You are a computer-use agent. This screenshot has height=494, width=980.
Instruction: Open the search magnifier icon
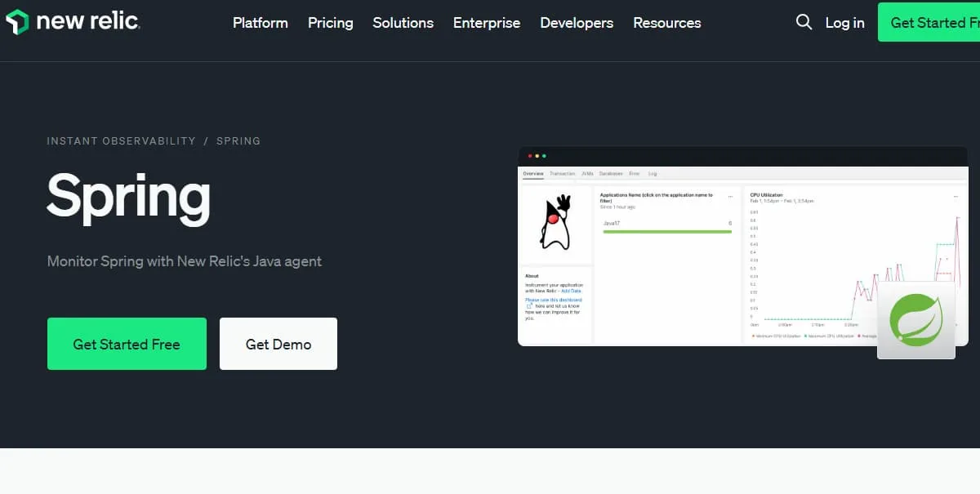tap(804, 22)
